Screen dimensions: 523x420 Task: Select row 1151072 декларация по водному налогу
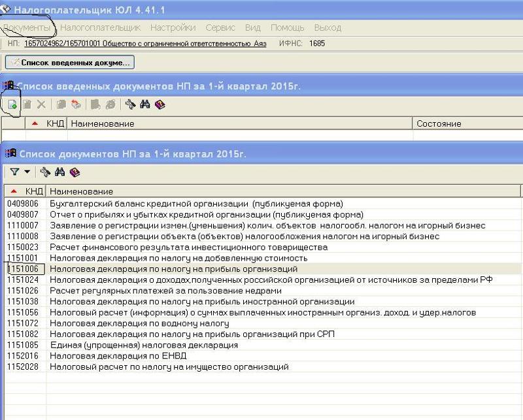pos(263,323)
